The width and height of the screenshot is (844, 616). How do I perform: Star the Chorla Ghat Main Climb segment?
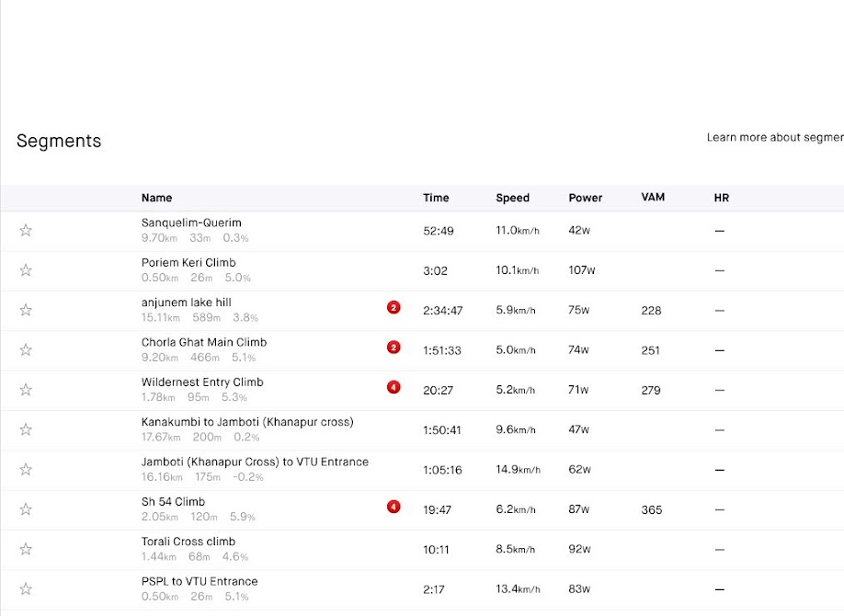[26, 350]
